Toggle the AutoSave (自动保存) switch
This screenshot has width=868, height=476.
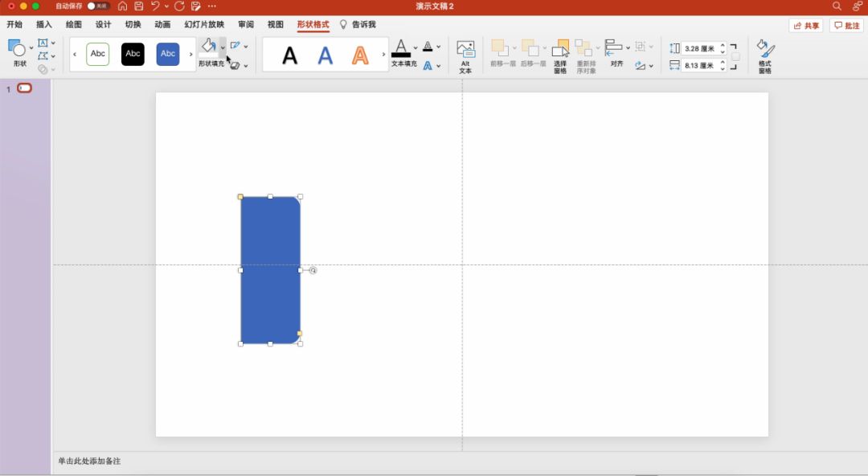click(x=98, y=6)
